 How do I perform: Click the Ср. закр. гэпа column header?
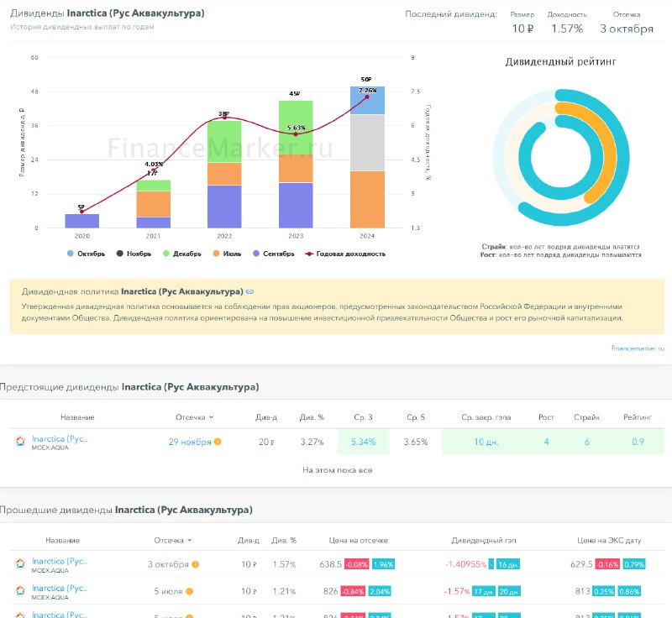tap(486, 417)
